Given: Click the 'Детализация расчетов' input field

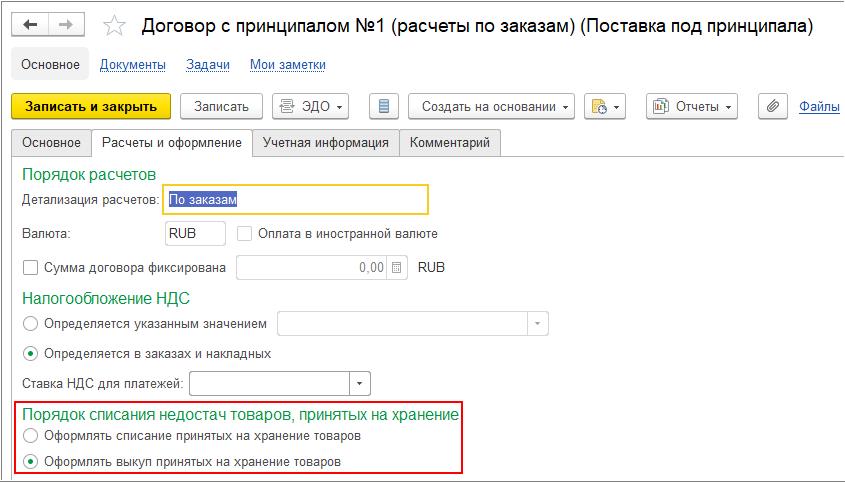Looking at the screenshot, I should click(x=296, y=200).
